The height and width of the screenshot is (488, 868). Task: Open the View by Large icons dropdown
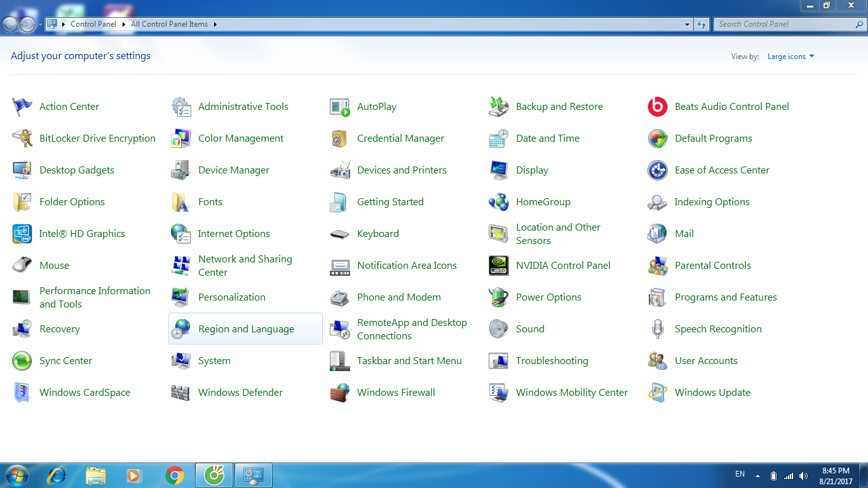pos(790,57)
